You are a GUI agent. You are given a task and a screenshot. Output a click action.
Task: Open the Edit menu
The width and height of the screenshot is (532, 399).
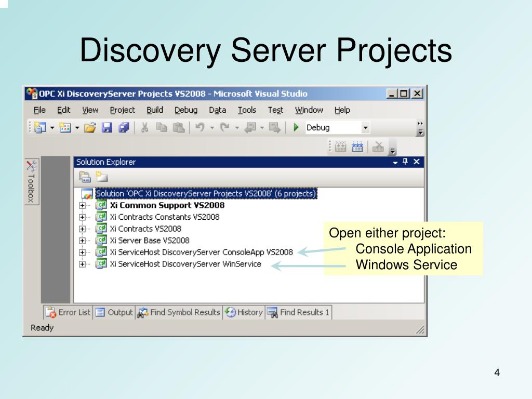click(63, 110)
